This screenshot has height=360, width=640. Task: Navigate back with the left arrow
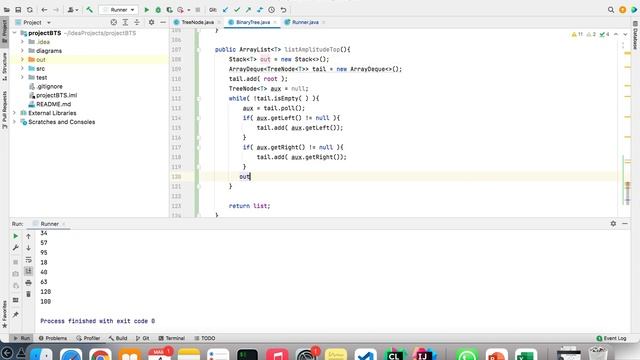tap(44, 10)
